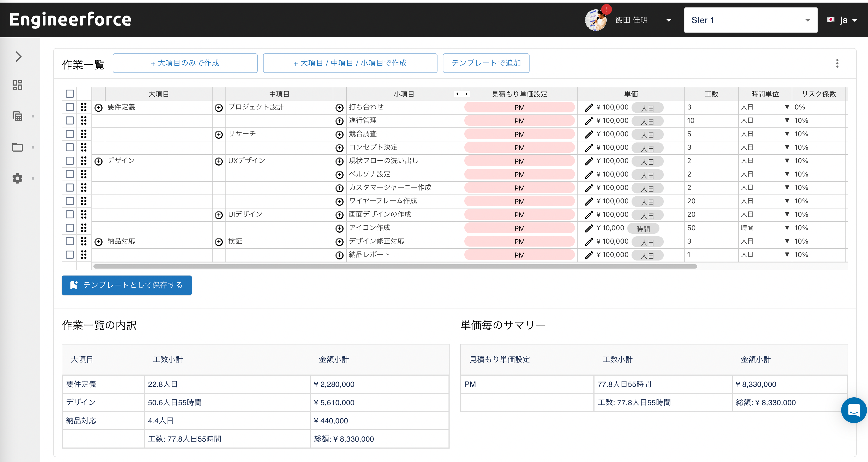868x462 pixels.
Task: Expand the sidebar with the arrow icon
Action: [18, 57]
